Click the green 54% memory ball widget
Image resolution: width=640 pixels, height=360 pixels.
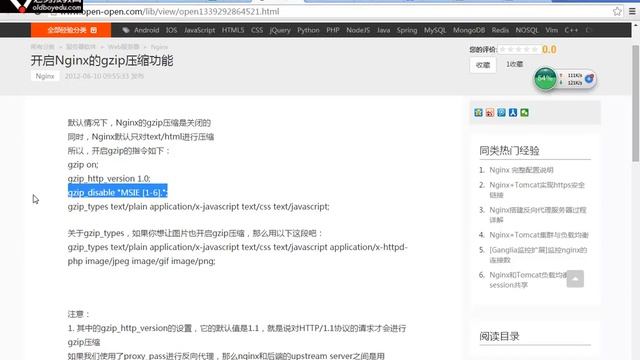[x=545, y=78]
